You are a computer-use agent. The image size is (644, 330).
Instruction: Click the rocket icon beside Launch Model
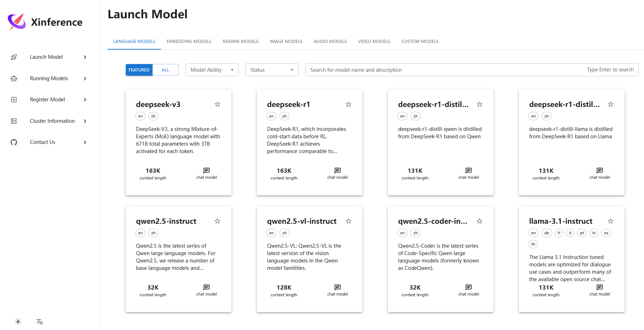[14, 57]
